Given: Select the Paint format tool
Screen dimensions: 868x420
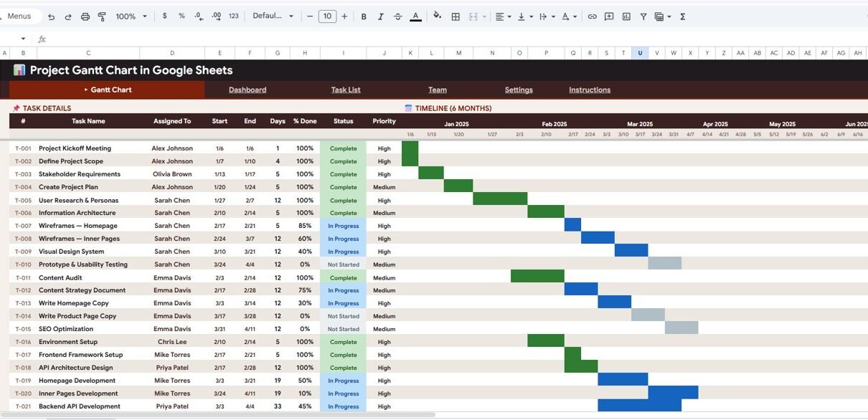Looking at the screenshot, I should click(102, 16).
